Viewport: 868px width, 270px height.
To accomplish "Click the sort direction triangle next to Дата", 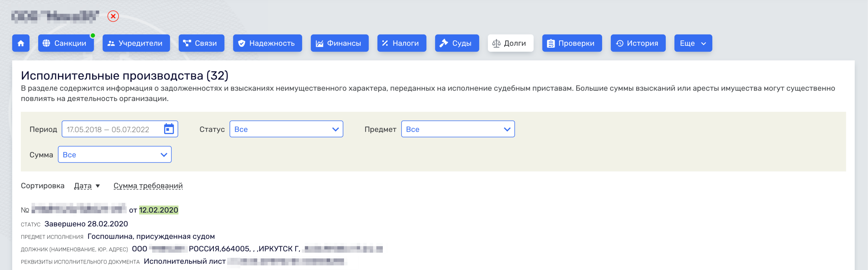I will [x=98, y=186].
